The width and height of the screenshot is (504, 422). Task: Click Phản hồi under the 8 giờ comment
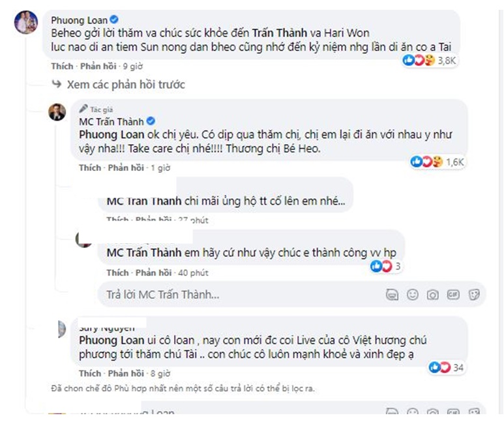(126, 374)
